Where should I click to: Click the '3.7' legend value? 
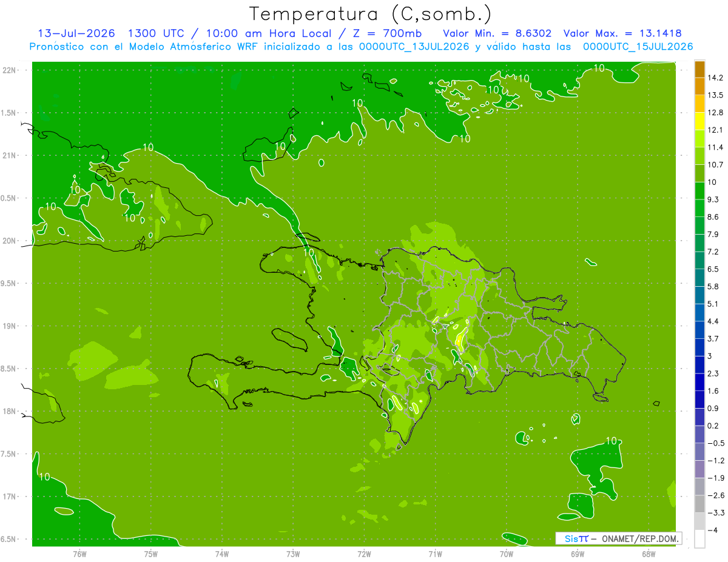click(713, 338)
